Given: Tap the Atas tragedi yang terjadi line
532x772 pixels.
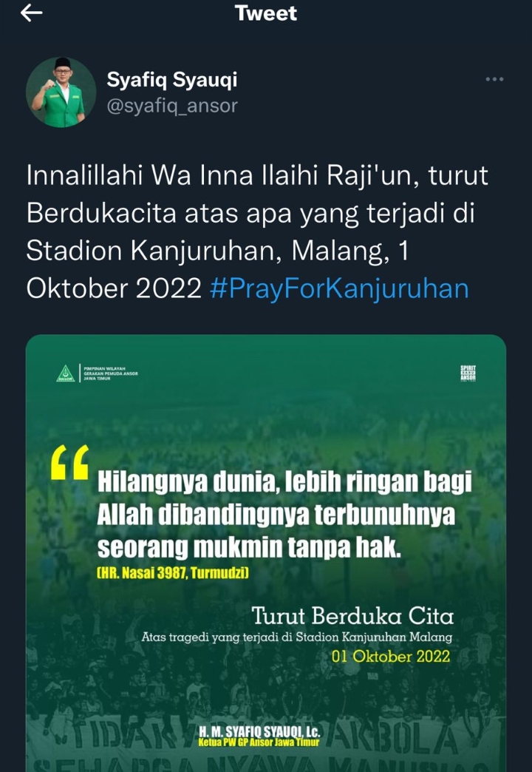Looking at the screenshot, I should [x=297, y=637].
